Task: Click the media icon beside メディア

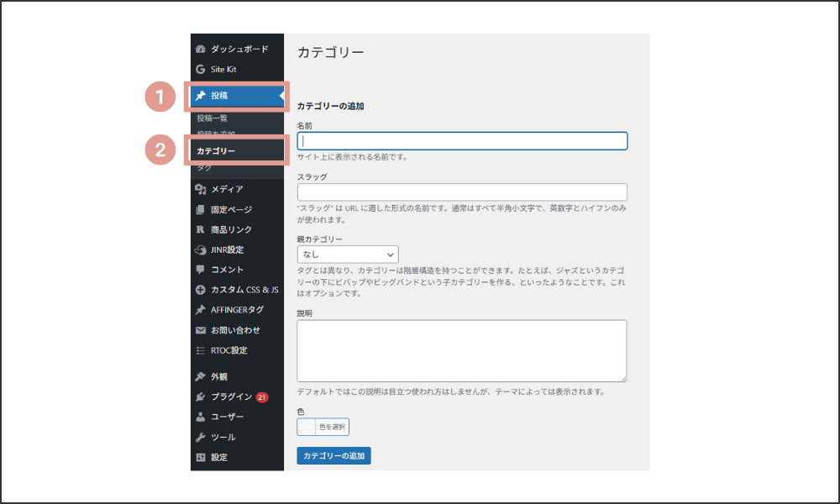Action: (201, 189)
